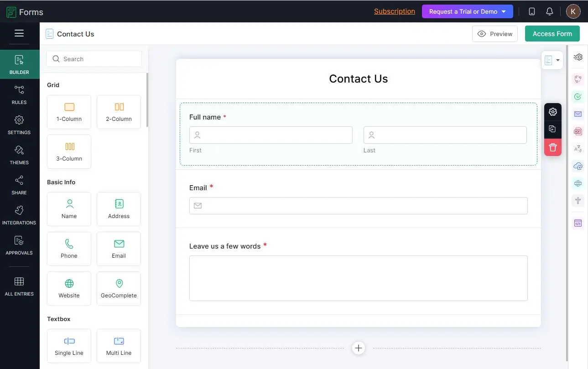Click plus button to add section
Viewport: 588px width, 369px height.
(x=359, y=348)
